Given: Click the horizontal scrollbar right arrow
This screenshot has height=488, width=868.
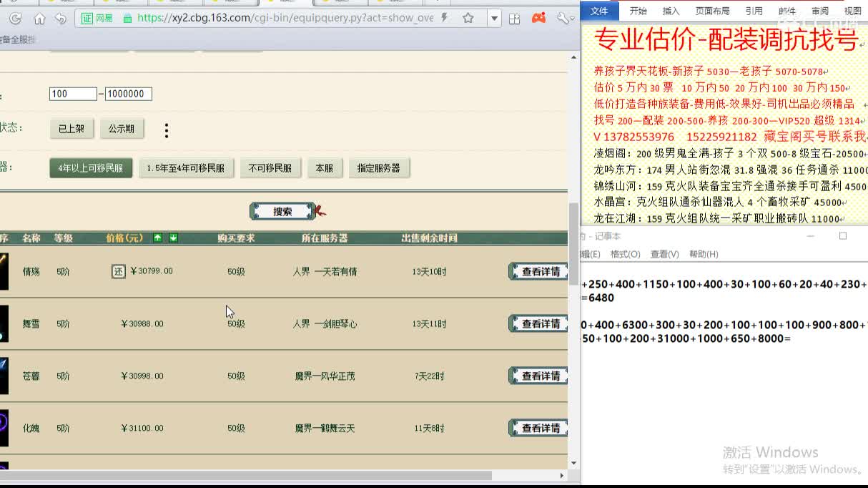Looking at the screenshot, I should tap(562, 475).
